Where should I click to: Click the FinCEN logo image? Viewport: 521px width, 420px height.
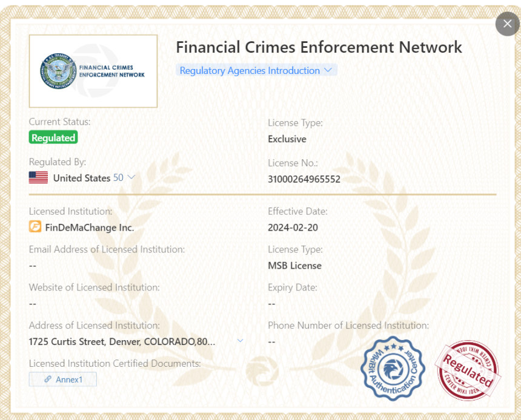[x=93, y=71]
